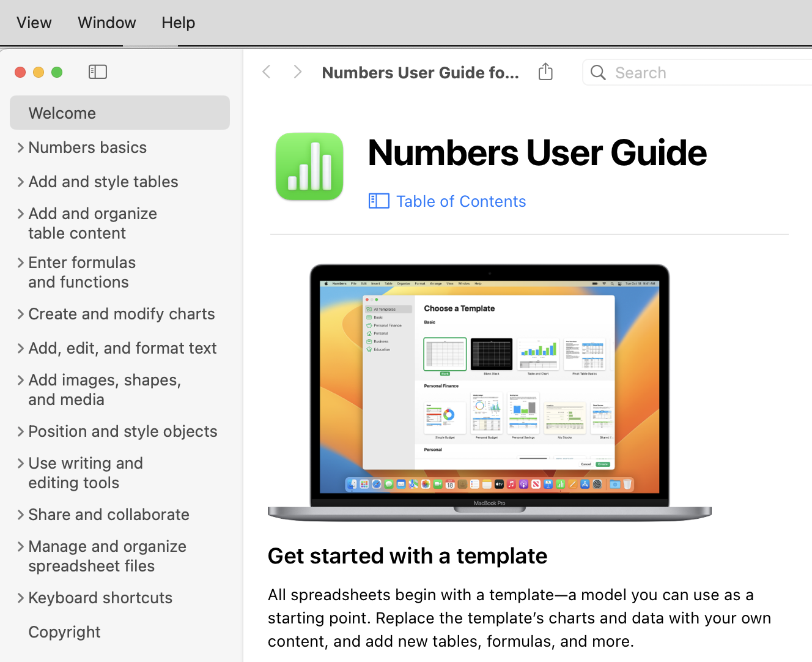This screenshot has width=812, height=662.
Task: Go forward with the right arrow button
Action: click(298, 72)
